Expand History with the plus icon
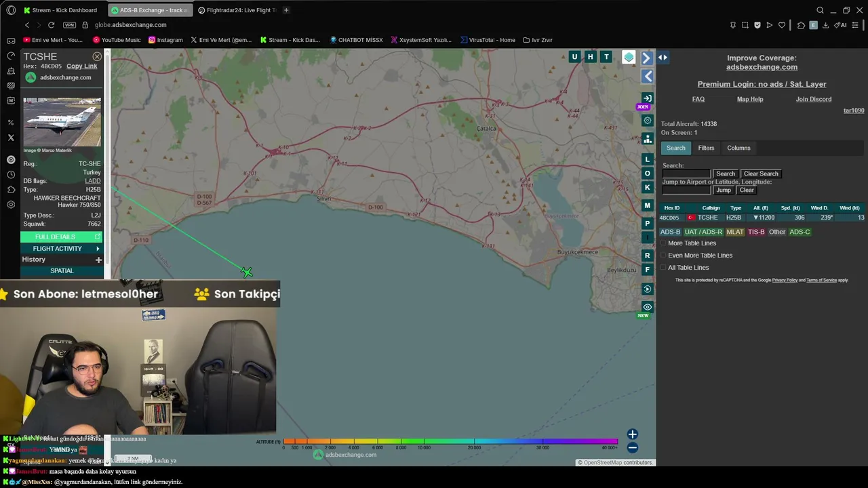Image resolution: width=868 pixels, height=488 pixels. [x=98, y=260]
